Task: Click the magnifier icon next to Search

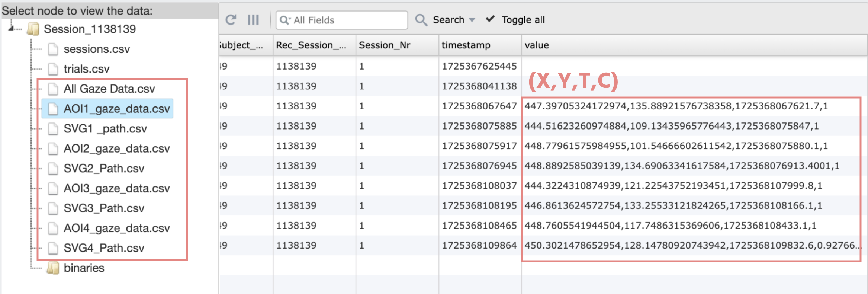Action: (x=421, y=20)
